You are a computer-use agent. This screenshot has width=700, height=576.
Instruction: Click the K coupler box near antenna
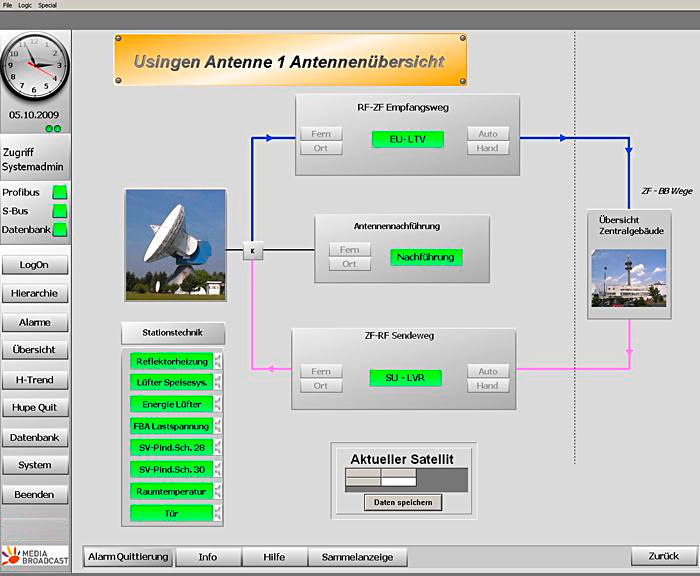click(x=253, y=250)
